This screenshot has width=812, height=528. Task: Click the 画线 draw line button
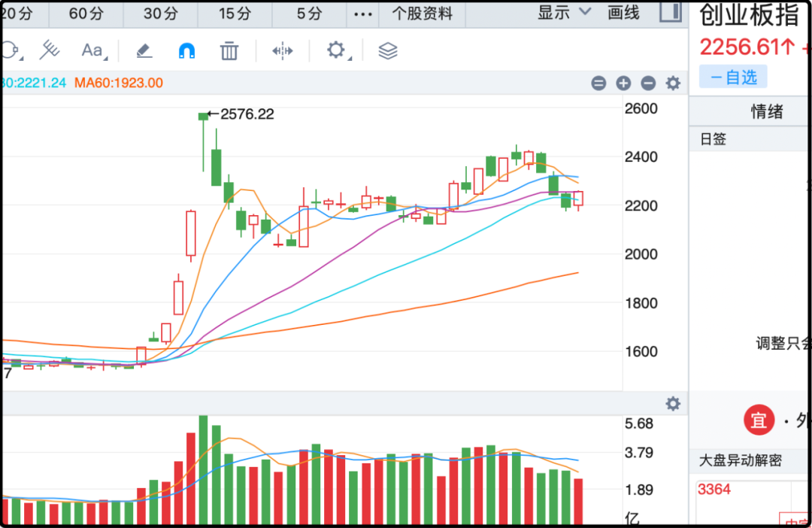pos(623,13)
